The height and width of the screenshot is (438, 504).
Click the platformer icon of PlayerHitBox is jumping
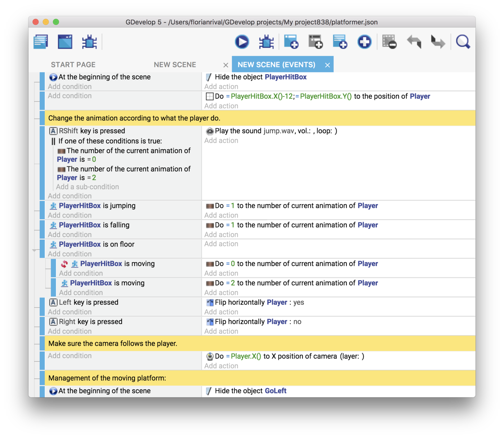[54, 206]
